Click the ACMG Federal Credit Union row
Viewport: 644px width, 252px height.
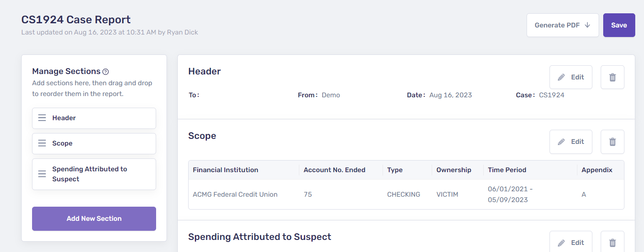[235, 195]
